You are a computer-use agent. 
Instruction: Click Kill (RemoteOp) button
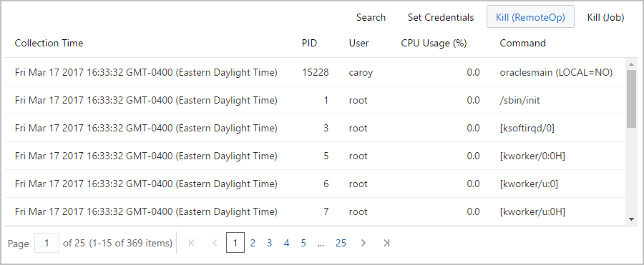click(531, 17)
